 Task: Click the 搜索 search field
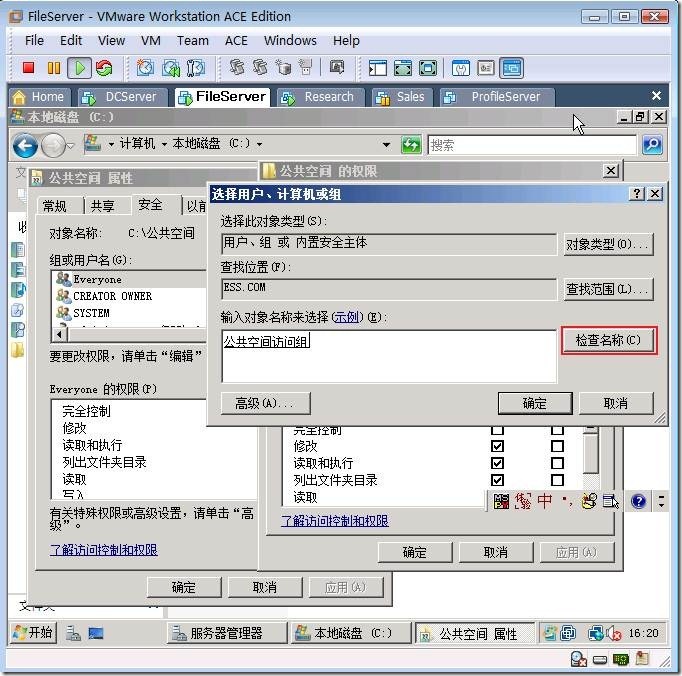click(x=532, y=145)
